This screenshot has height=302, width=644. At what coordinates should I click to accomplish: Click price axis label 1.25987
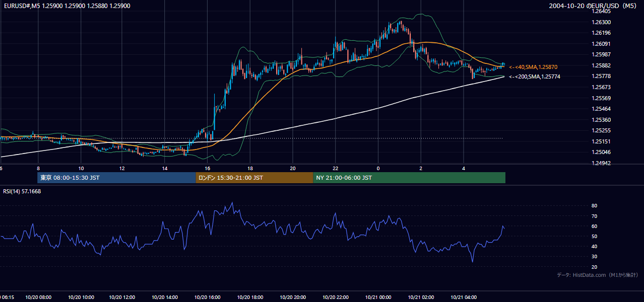click(601, 54)
